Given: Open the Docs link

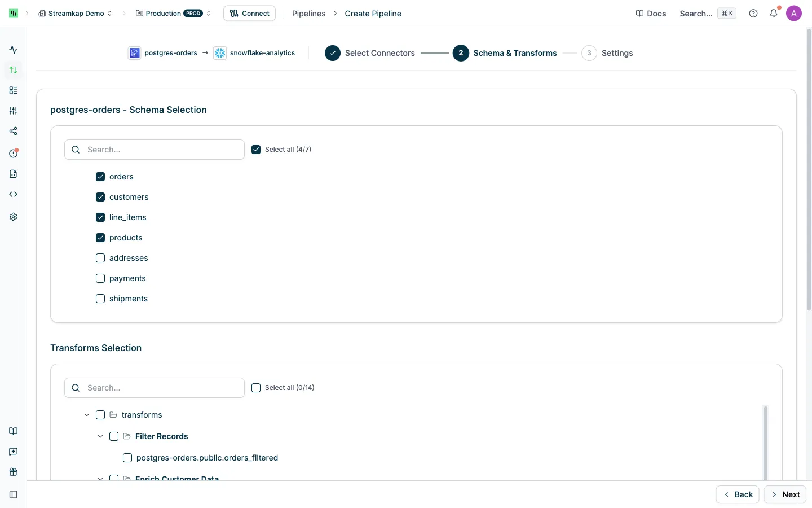Looking at the screenshot, I should 651,14.
